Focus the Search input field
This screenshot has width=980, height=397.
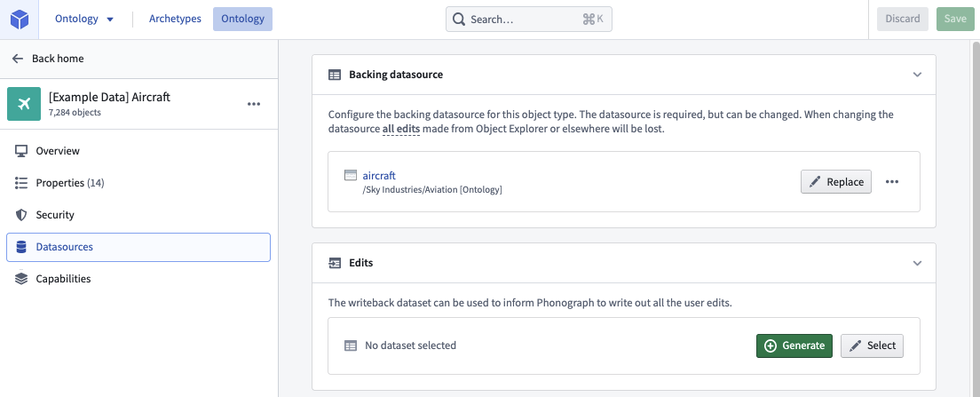coord(529,20)
